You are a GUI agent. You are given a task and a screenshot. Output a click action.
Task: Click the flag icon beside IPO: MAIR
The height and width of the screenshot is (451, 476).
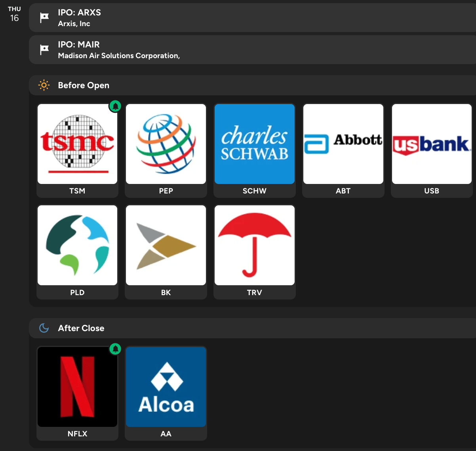[x=44, y=50]
